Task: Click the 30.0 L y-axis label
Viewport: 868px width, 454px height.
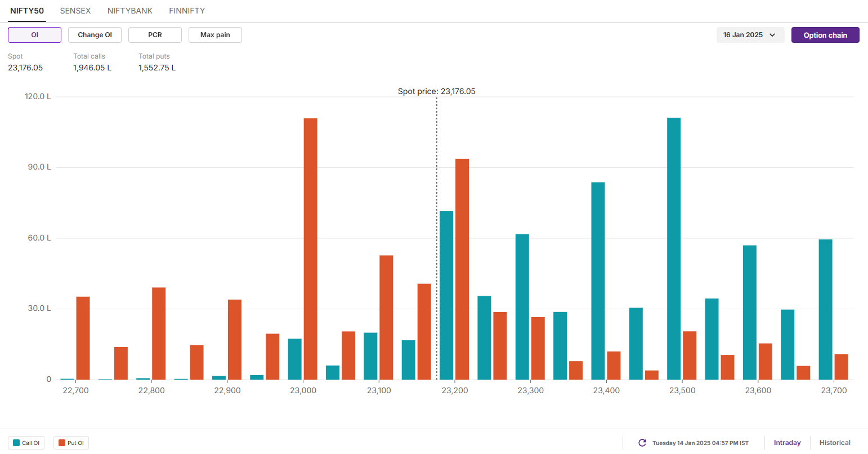Action: 39,309
